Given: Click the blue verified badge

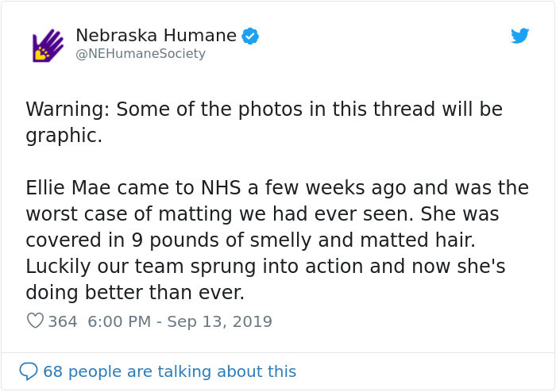Looking at the screenshot, I should (250, 36).
